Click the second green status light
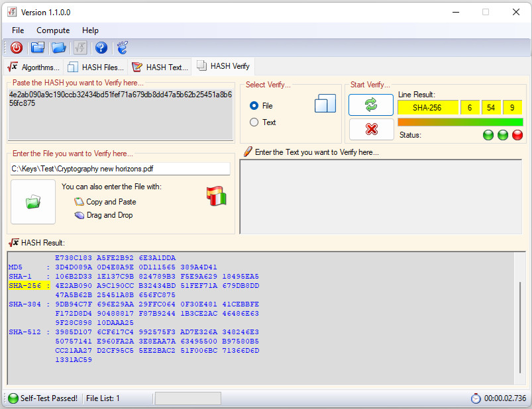 point(502,135)
